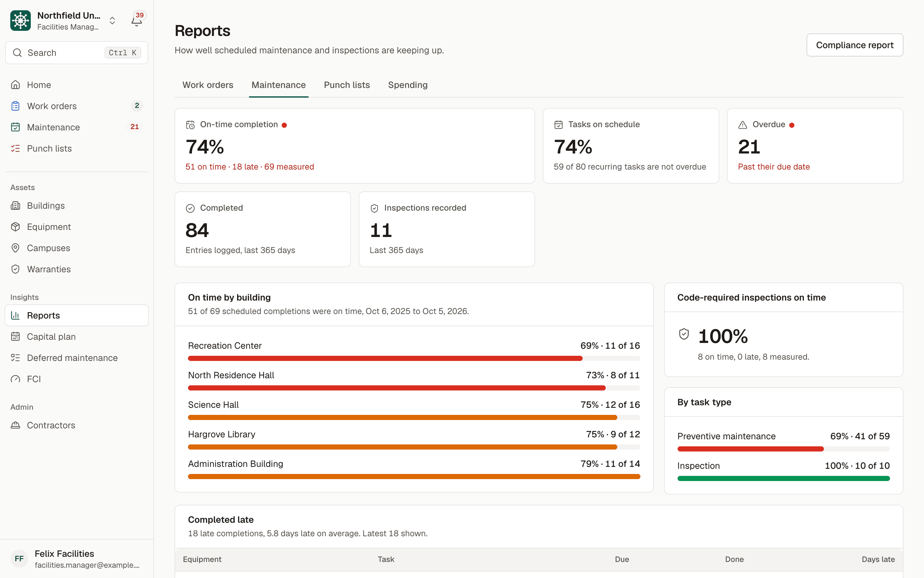Click the overdue count '21'

[x=749, y=147]
